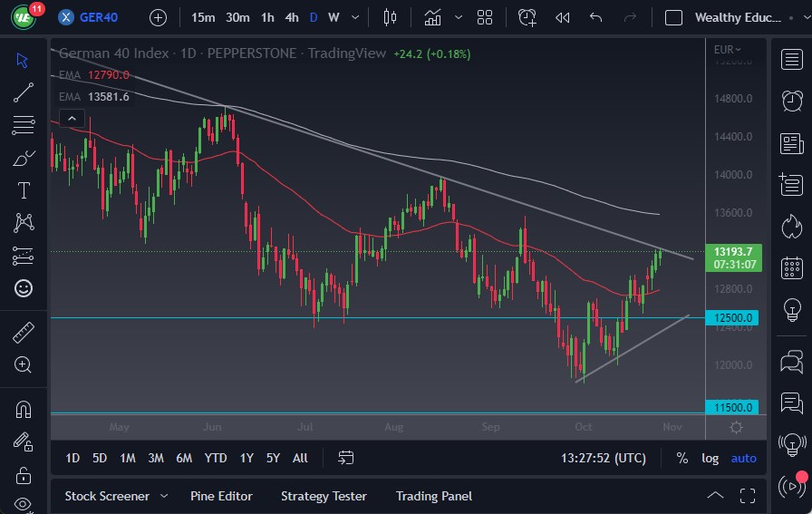Screen dimensions: 812x514
Task: Open the Alerts clock panel
Action: (792, 100)
